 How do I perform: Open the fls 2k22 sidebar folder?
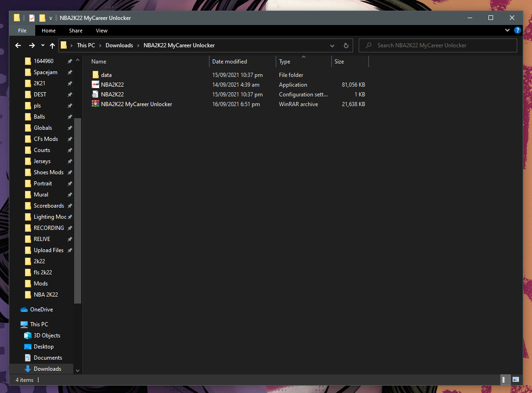click(x=43, y=273)
